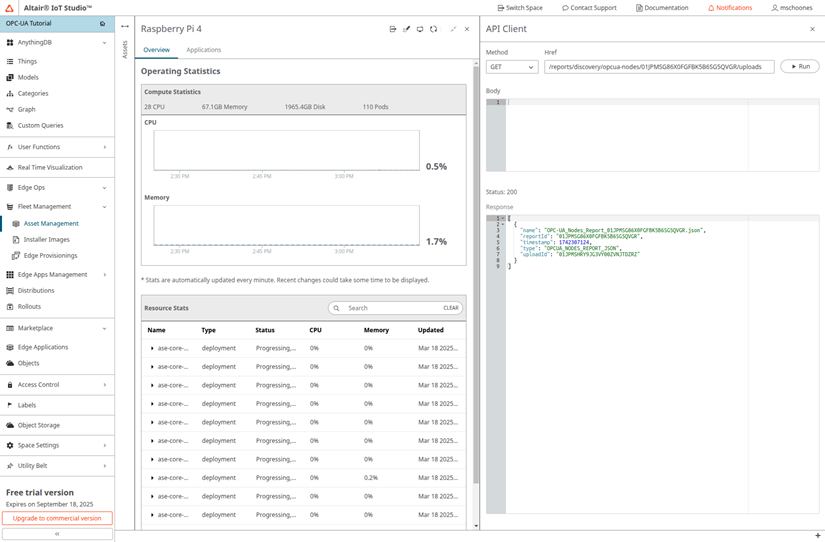
Task: Expand Space Settings section
Action: [104, 446]
